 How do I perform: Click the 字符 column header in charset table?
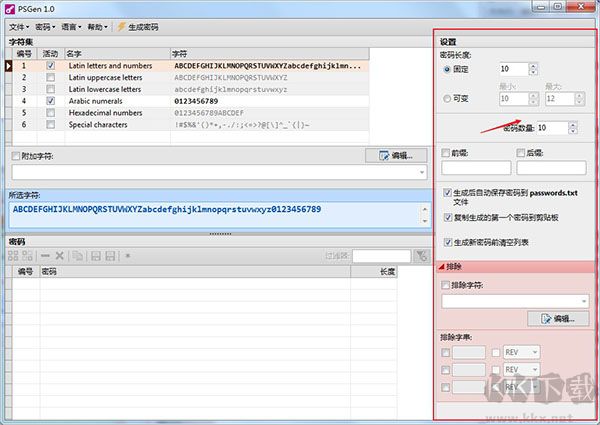[270, 54]
